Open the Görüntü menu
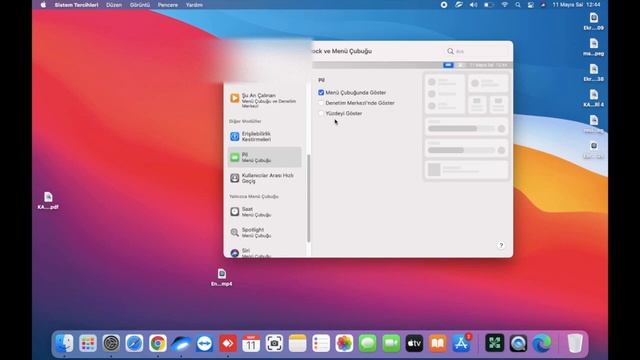This screenshot has width=640, height=360. click(140, 5)
